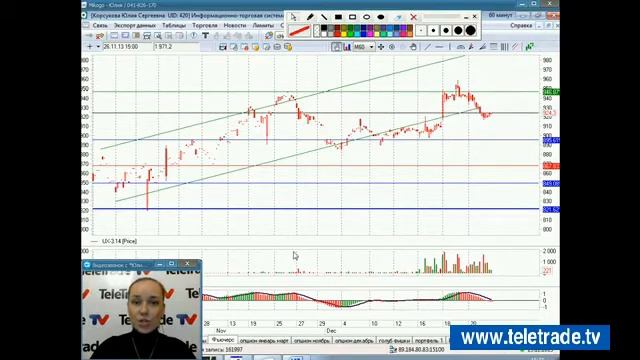Viewport: 640px width, 360px height.
Task: Click the target circle chart icon
Action: pyautogui.click(x=392, y=47)
